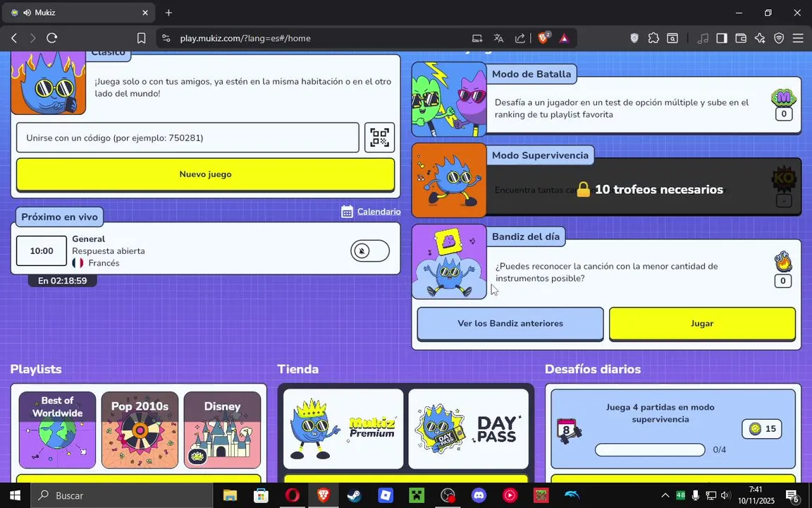Click the Jugar button for Bandiz
The height and width of the screenshot is (508, 812).
click(702, 323)
